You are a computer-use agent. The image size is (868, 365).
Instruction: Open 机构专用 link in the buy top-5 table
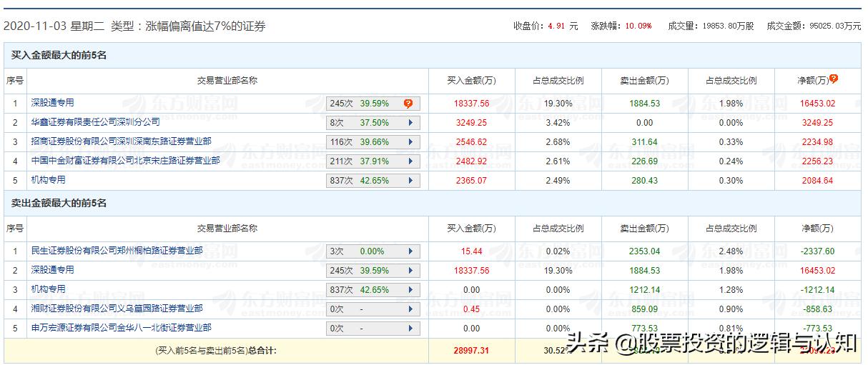(48, 180)
